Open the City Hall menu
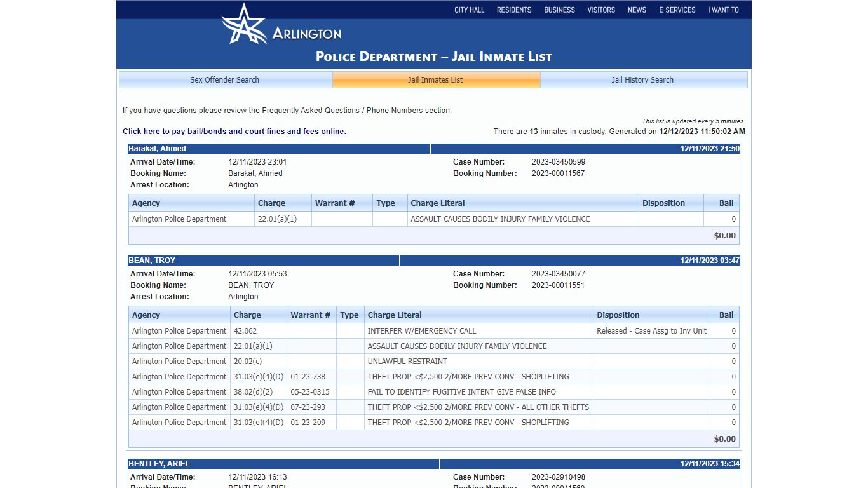This screenshot has height=488, width=868. pos(469,10)
